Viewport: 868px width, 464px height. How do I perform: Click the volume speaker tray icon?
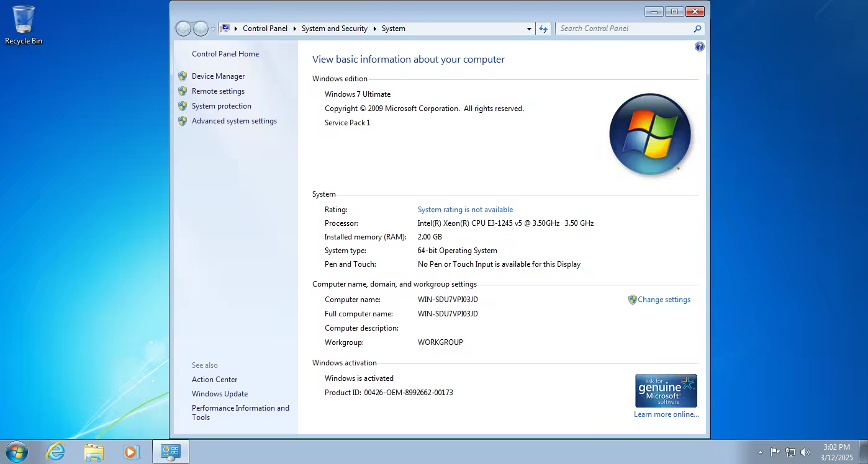point(805,452)
